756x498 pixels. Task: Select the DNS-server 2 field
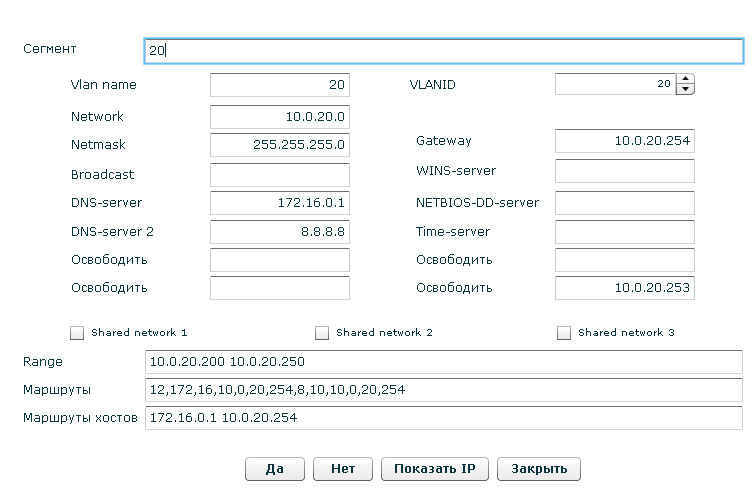280,232
